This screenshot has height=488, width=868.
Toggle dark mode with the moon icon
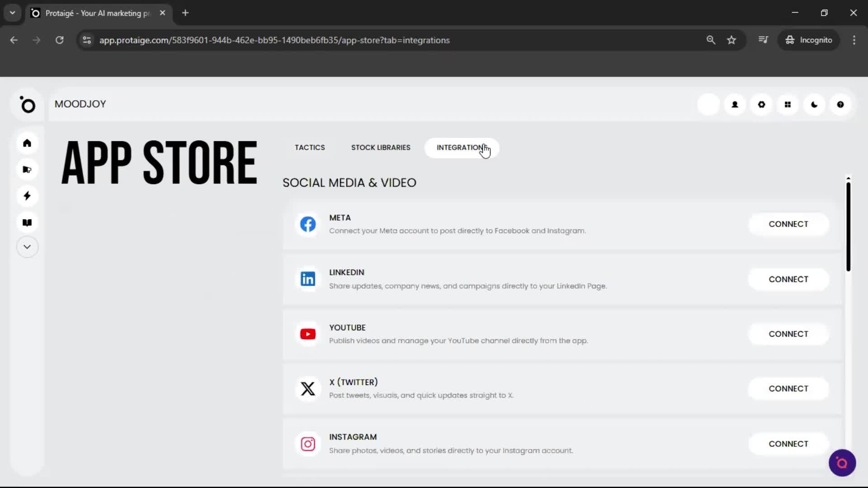tap(814, 104)
